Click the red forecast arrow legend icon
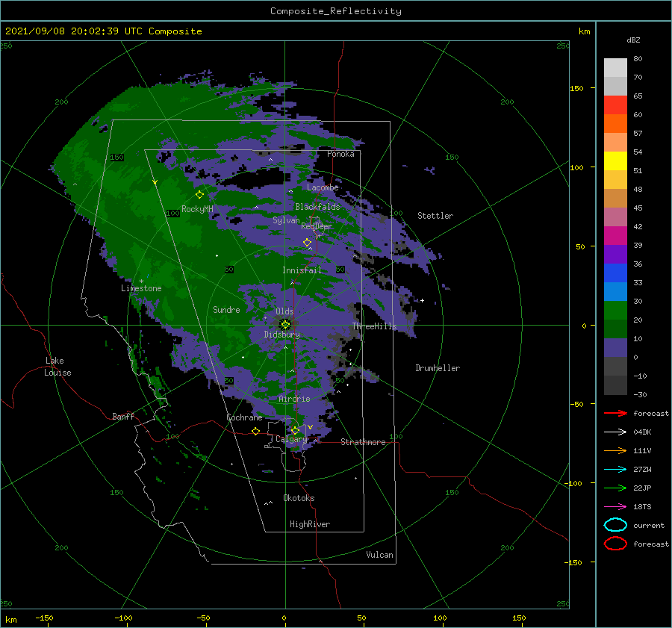The height and width of the screenshot is (628, 672). (x=615, y=413)
